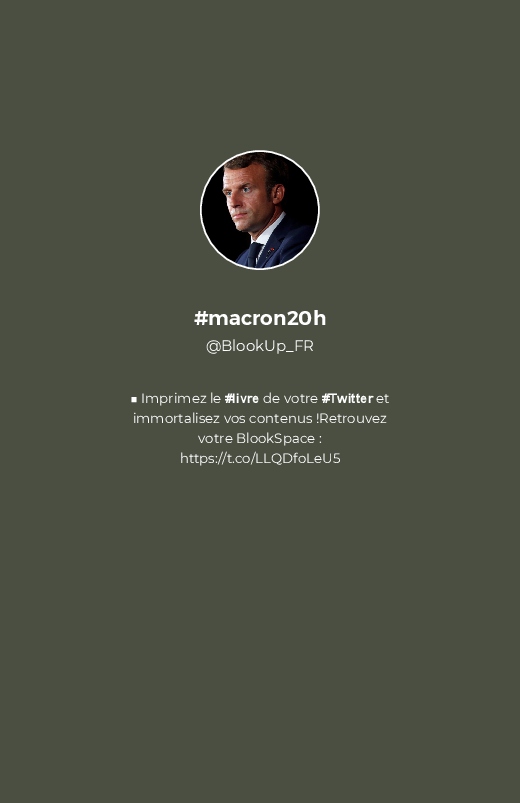
Task: Click the white ring around the avatar
Action: (x=260, y=151)
